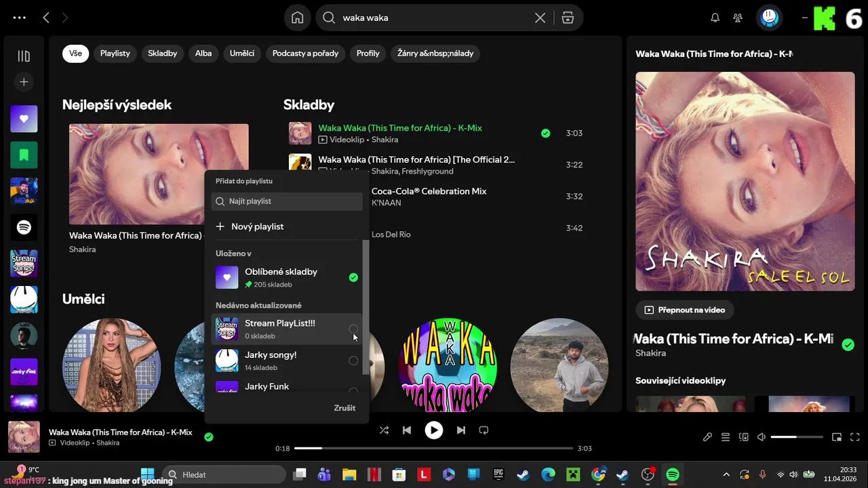The image size is (868, 488).
Task: Open Liked Songs heart tile in sidebar
Action: pyautogui.click(x=24, y=119)
